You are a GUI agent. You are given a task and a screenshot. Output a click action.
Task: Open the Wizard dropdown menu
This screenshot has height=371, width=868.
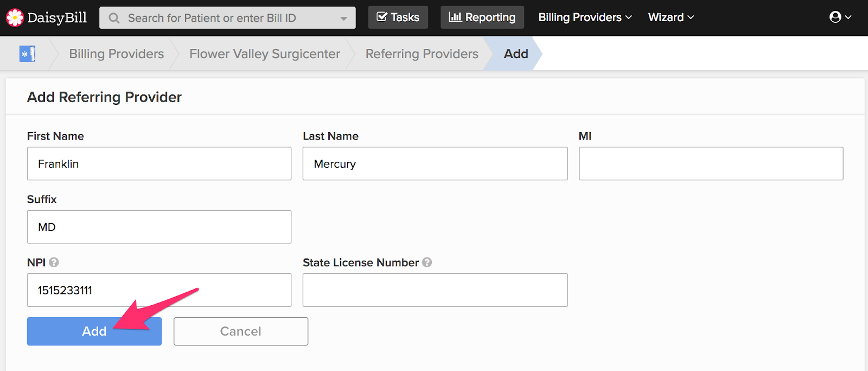(x=671, y=17)
